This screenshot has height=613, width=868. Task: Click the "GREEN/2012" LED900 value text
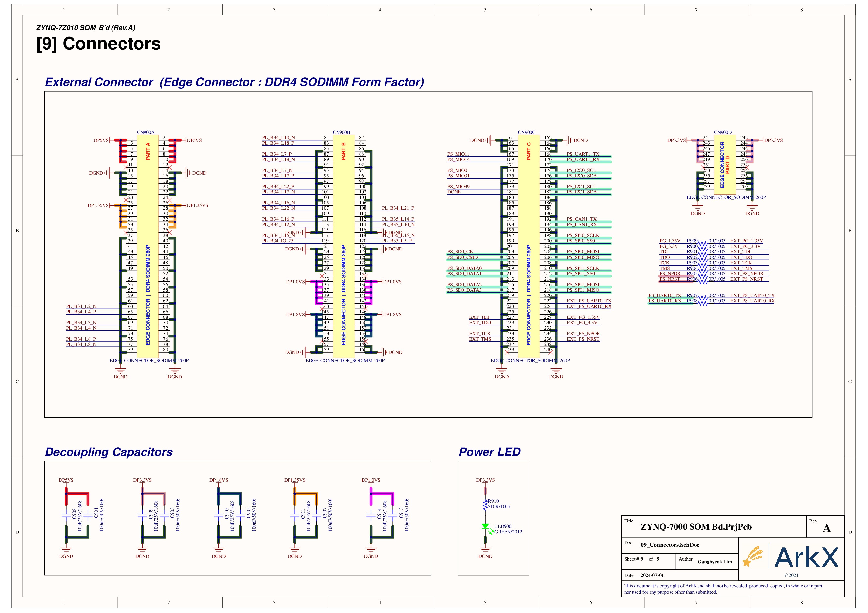tap(508, 532)
